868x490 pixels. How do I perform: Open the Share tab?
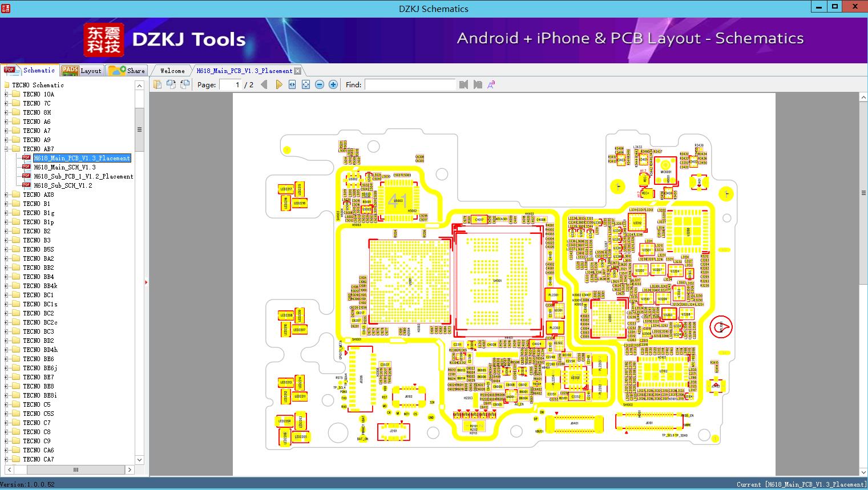[127, 71]
